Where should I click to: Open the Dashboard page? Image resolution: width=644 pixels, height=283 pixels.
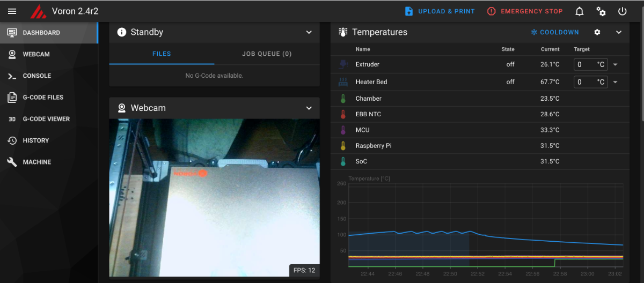49,33
